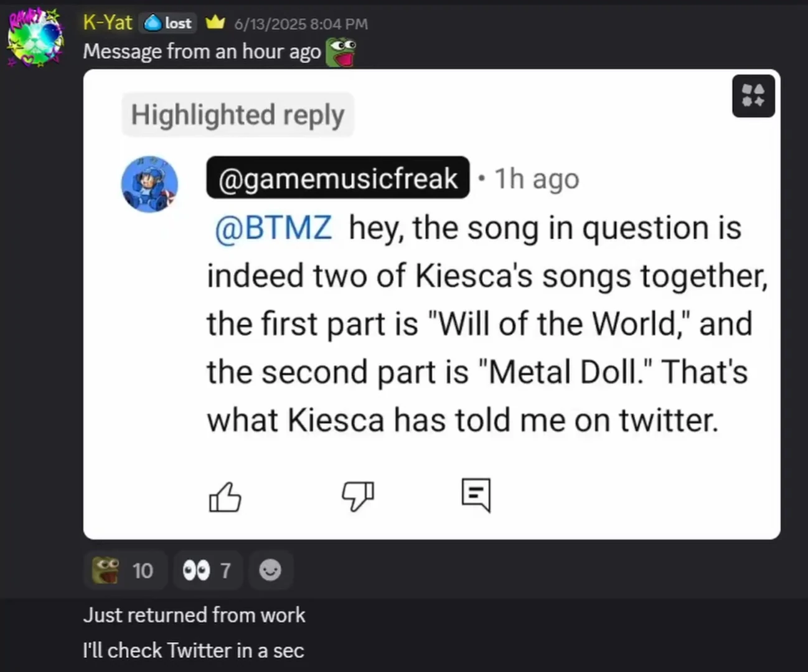Dislike the comment with thumbs down
The width and height of the screenshot is (808, 672).
(358, 497)
